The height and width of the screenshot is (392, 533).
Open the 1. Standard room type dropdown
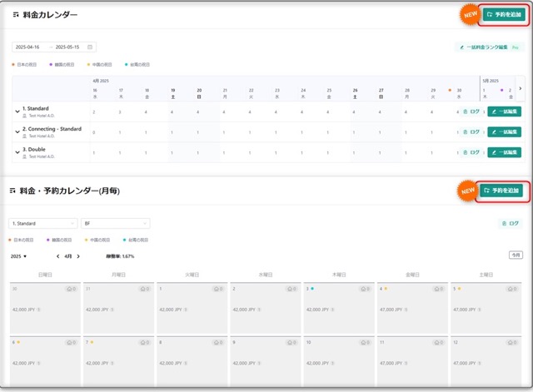[x=43, y=224]
